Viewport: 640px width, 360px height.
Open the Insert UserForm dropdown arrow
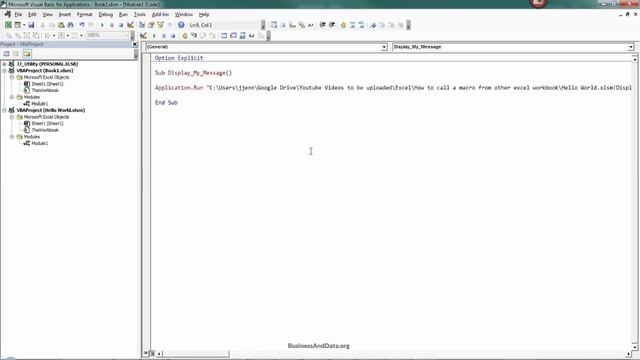click(x=24, y=25)
